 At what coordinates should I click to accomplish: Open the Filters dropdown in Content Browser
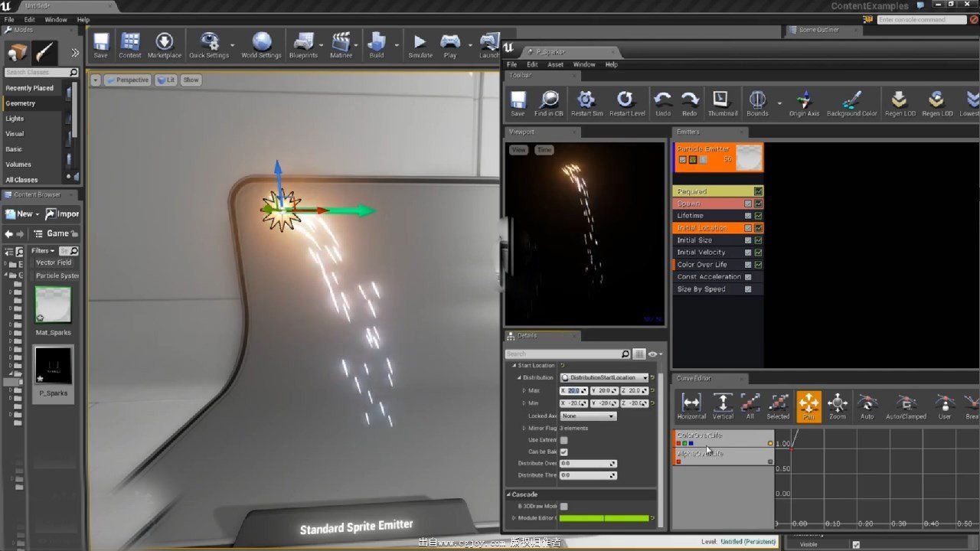tap(43, 250)
